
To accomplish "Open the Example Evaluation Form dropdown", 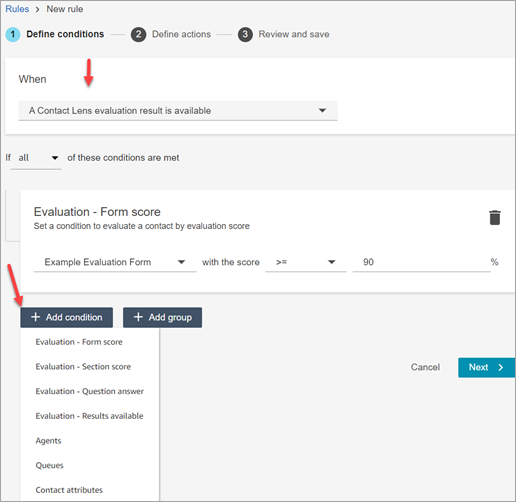I will tap(115, 262).
